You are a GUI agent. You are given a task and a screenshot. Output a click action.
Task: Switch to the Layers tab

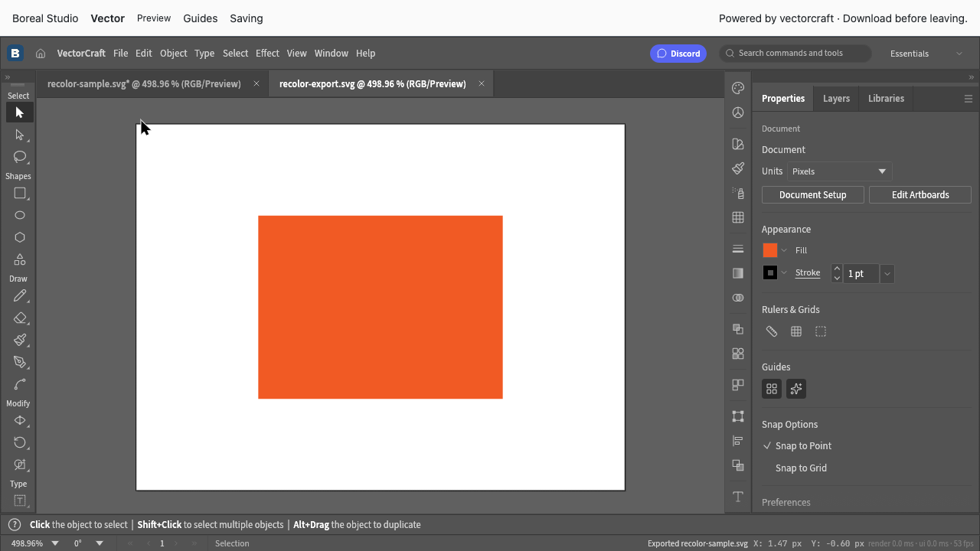pos(836,99)
